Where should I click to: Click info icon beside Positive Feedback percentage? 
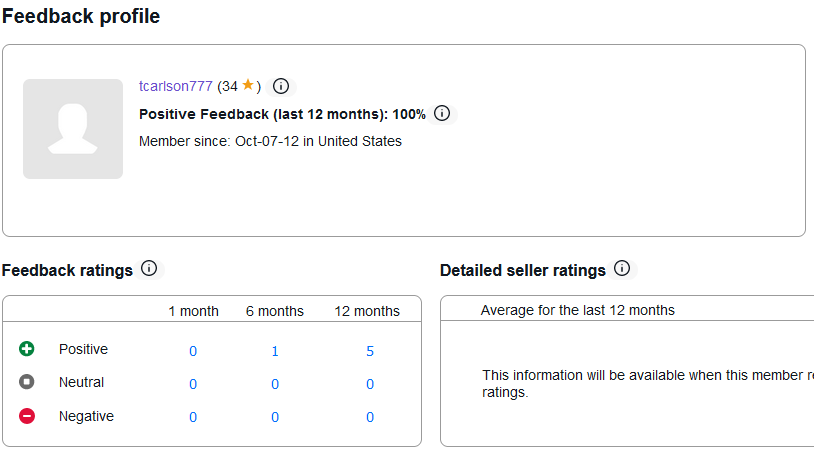pos(442,113)
